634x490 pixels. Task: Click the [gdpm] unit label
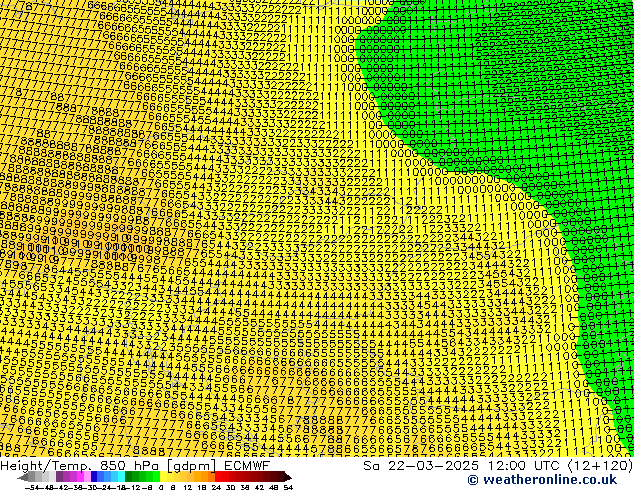tap(189, 465)
